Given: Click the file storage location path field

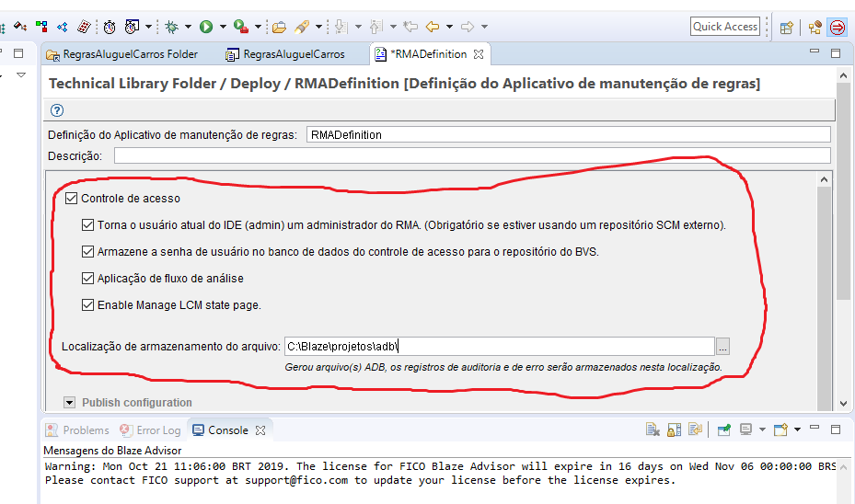Looking at the screenshot, I should click(500, 346).
